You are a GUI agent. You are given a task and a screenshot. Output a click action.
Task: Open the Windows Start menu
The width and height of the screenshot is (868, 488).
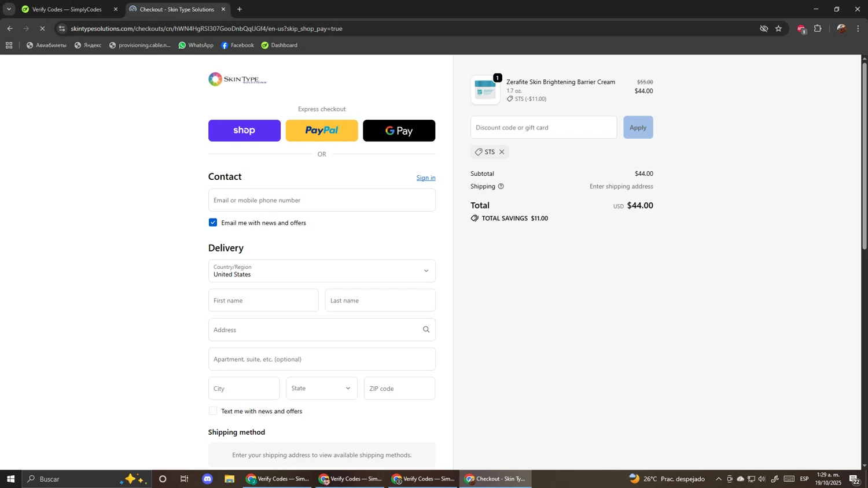pos(10,479)
